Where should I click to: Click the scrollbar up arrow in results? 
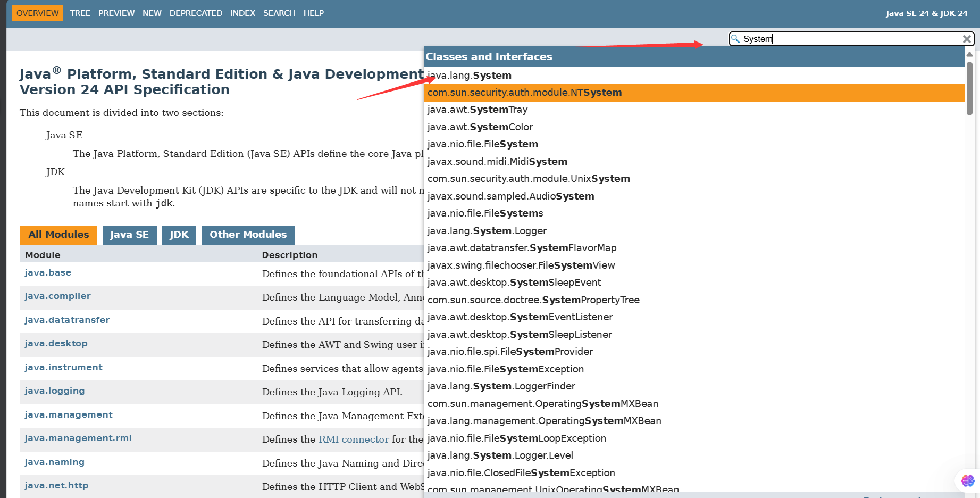969,54
